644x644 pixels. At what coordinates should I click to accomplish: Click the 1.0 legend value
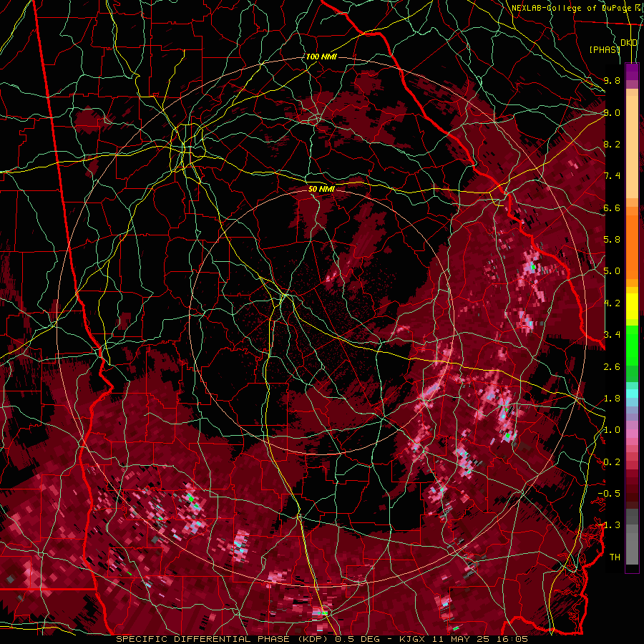click(x=612, y=430)
